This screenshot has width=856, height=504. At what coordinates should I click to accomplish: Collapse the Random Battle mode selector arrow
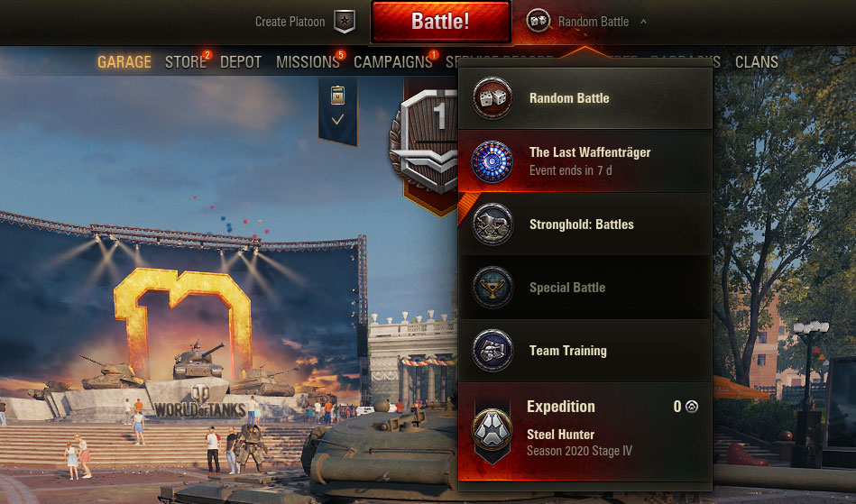643,22
